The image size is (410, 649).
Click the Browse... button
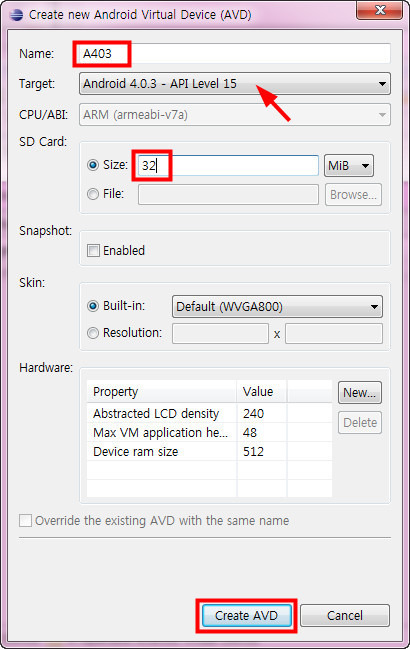[x=353, y=195]
